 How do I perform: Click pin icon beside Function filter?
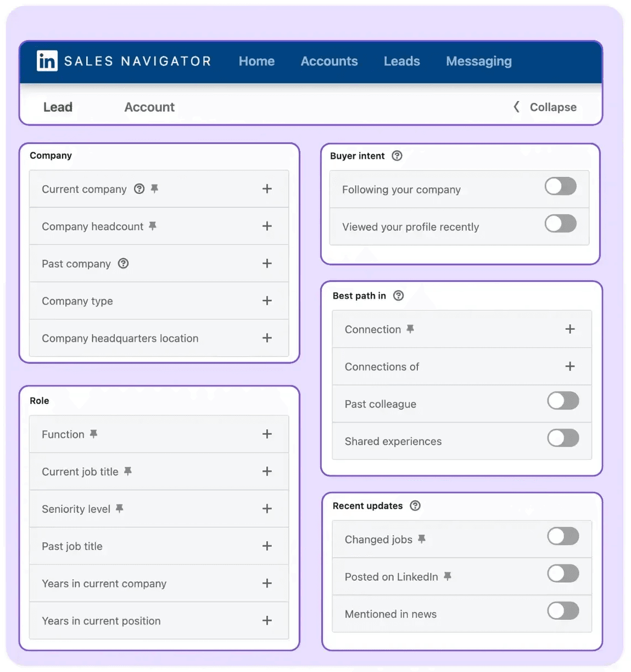click(94, 434)
